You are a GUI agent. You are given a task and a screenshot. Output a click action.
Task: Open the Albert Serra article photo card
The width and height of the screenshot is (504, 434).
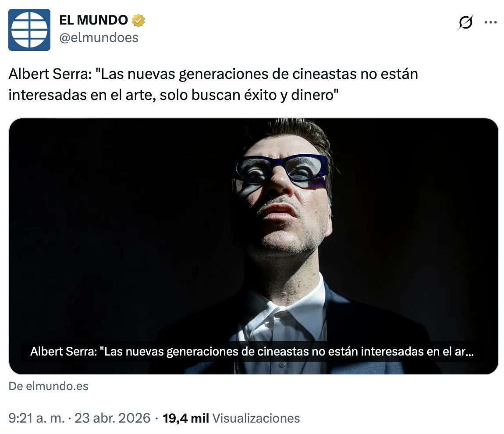pyautogui.click(x=254, y=246)
